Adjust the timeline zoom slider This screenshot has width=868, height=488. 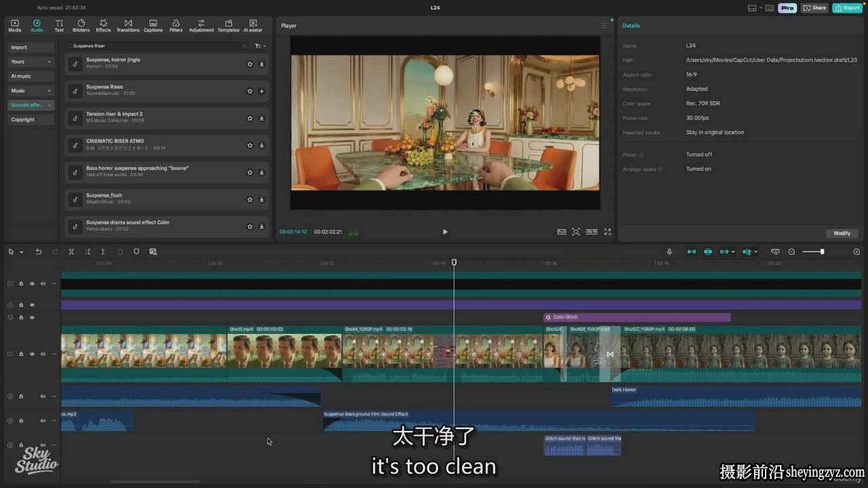coord(814,251)
